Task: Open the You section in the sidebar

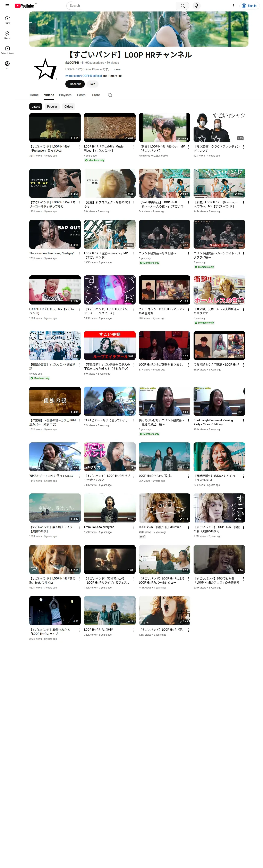Action: (7, 65)
